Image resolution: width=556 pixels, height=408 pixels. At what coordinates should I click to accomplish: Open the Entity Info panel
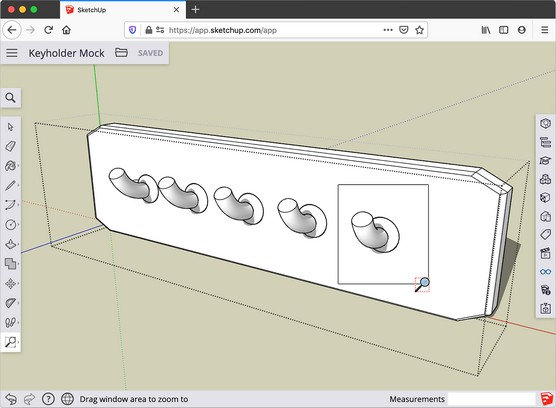[545, 123]
